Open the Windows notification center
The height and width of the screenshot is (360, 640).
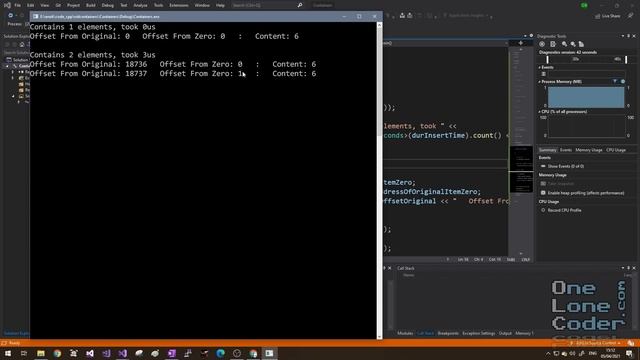[629, 353]
